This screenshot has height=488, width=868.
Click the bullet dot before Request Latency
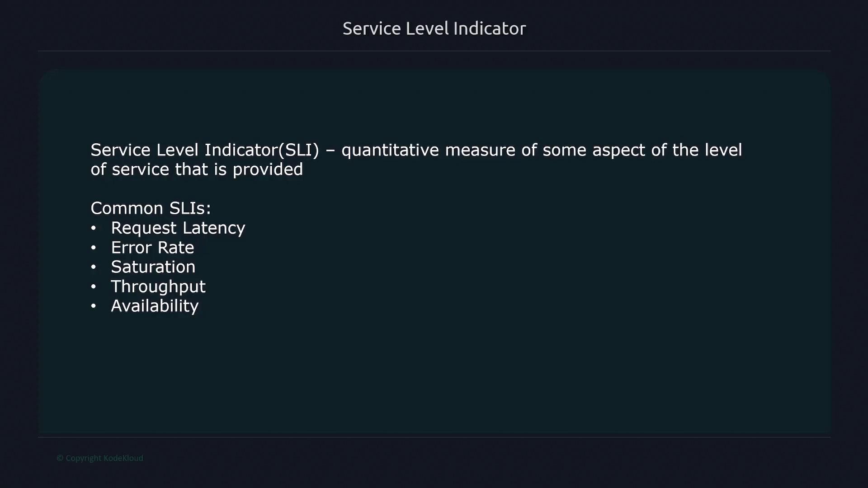click(x=94, y=228)
